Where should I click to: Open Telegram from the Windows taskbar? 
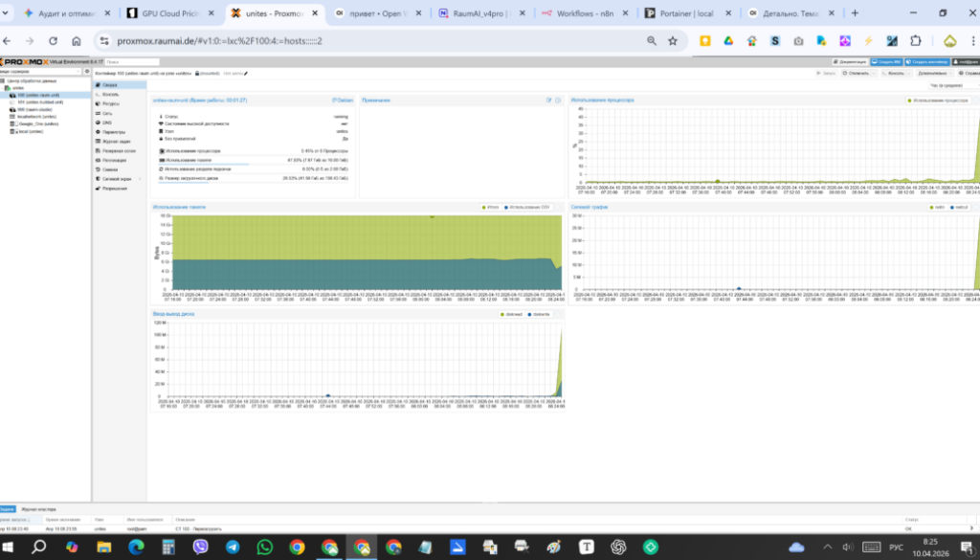(x=233, y=547)
